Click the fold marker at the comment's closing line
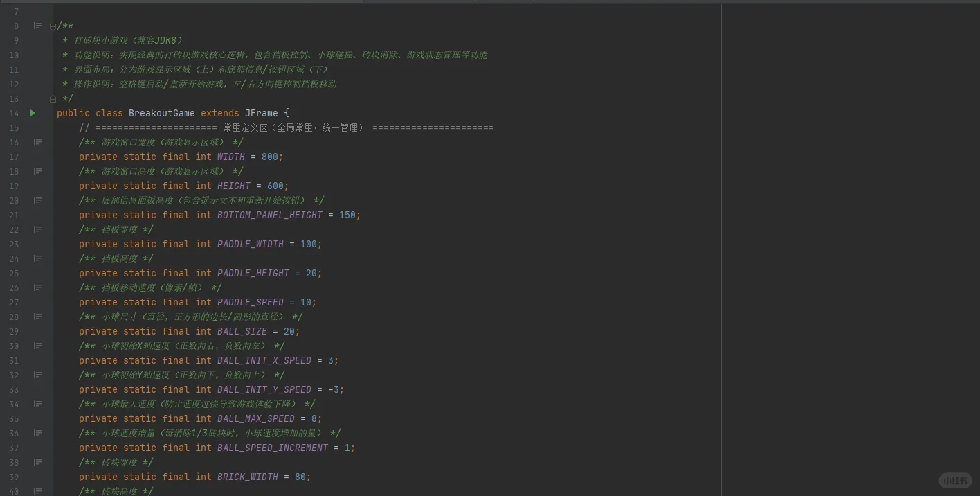Viewport: 980px width, 496px height. tap(53, 98)
